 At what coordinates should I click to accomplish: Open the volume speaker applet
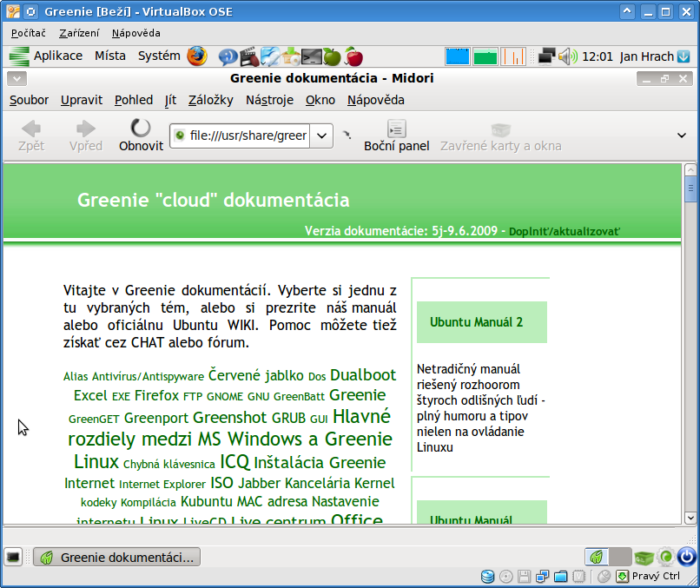567,56
